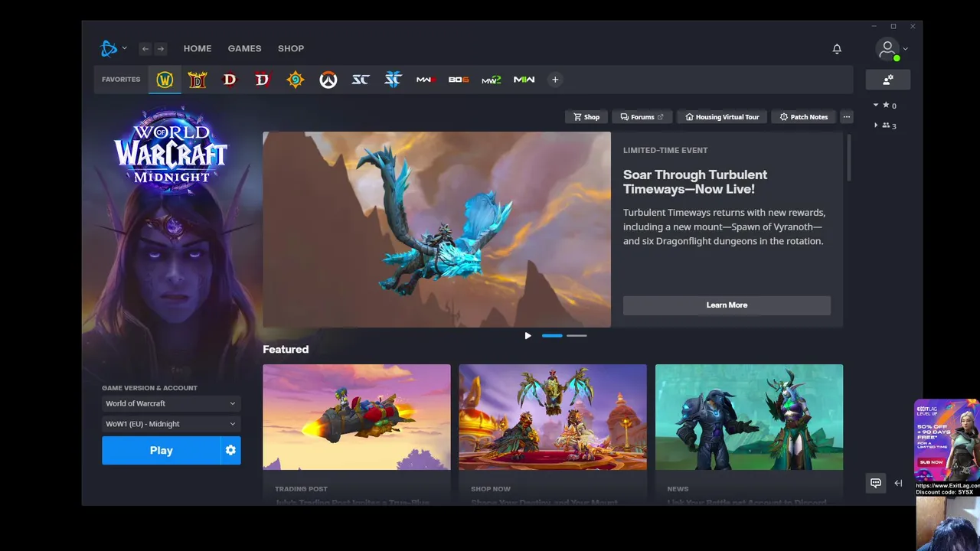Viewport: 980px width, 551px height.
Task: Start the news carousel autoplay
Action: click(528, 336)
